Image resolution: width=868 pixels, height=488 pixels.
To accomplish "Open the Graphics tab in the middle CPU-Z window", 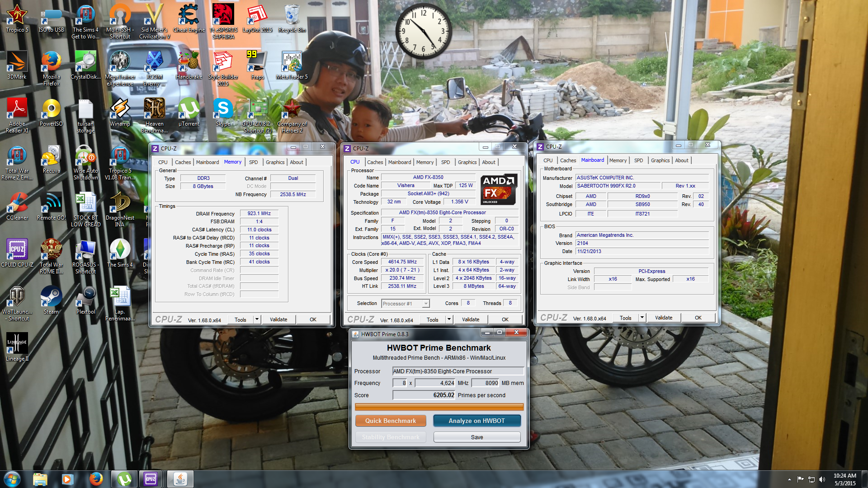I will 467,162.
